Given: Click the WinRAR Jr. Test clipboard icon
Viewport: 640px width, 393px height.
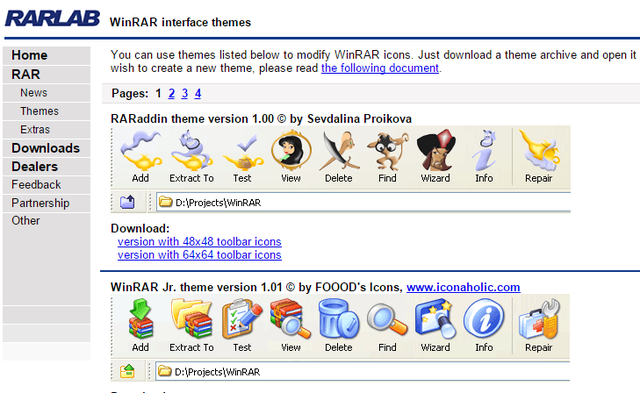Looking at the screenshot, I should [x=242, y=319].
